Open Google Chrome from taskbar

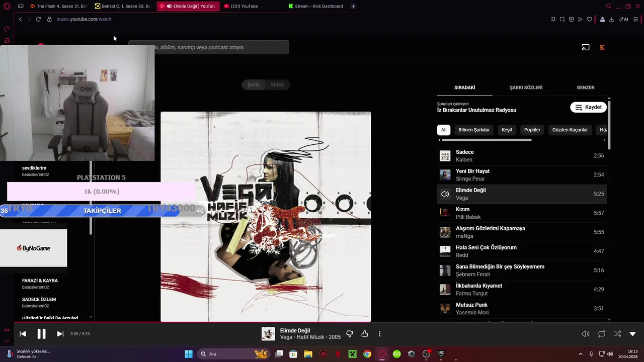[x=367, y=354]
